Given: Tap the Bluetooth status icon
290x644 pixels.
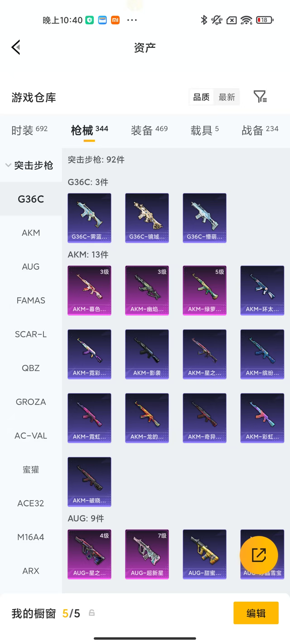Looking at the screenshot, I should point(204,20).
